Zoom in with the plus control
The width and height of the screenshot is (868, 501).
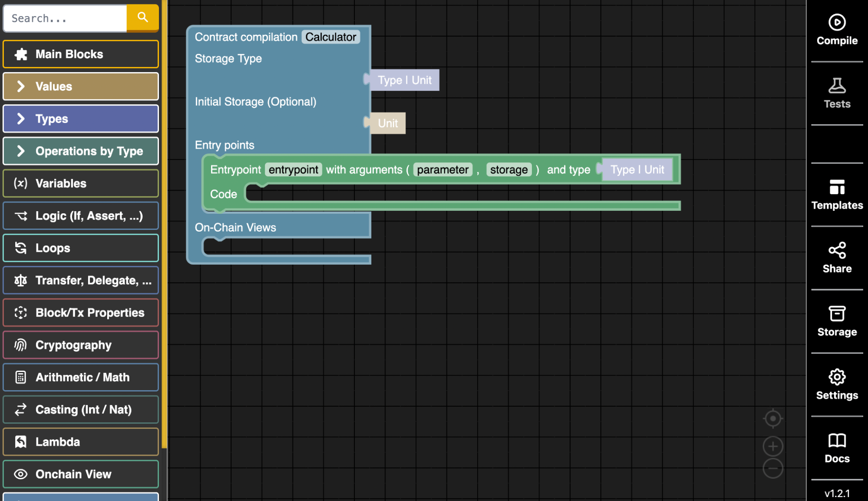click(x=772, y=446)
